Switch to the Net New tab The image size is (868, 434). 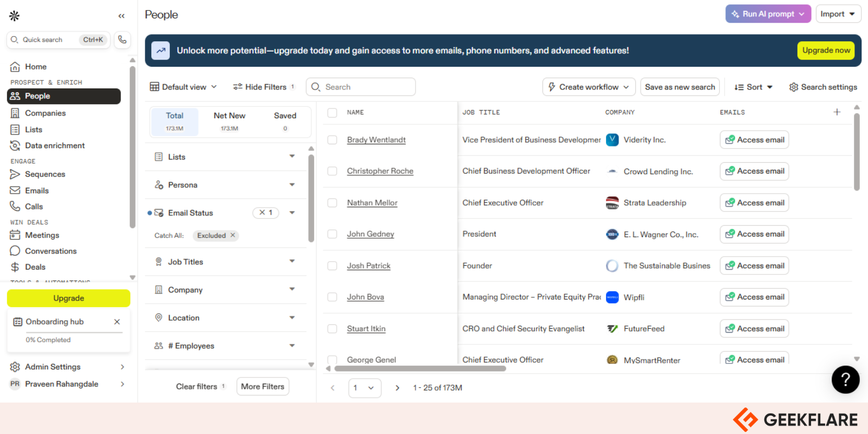[229, 121]
